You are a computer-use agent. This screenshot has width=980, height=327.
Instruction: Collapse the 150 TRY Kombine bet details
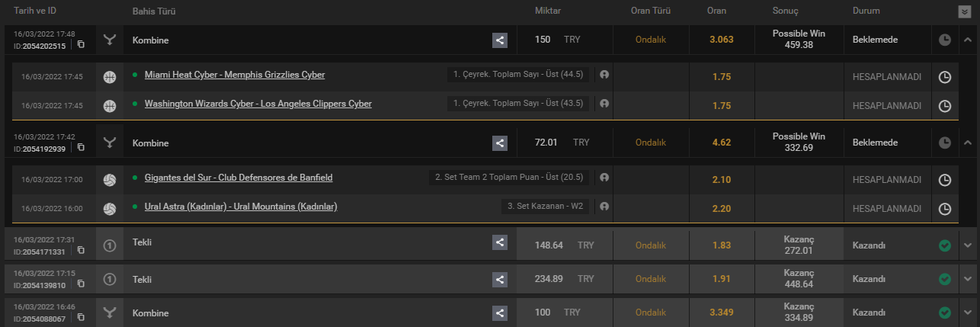[968, 39]
